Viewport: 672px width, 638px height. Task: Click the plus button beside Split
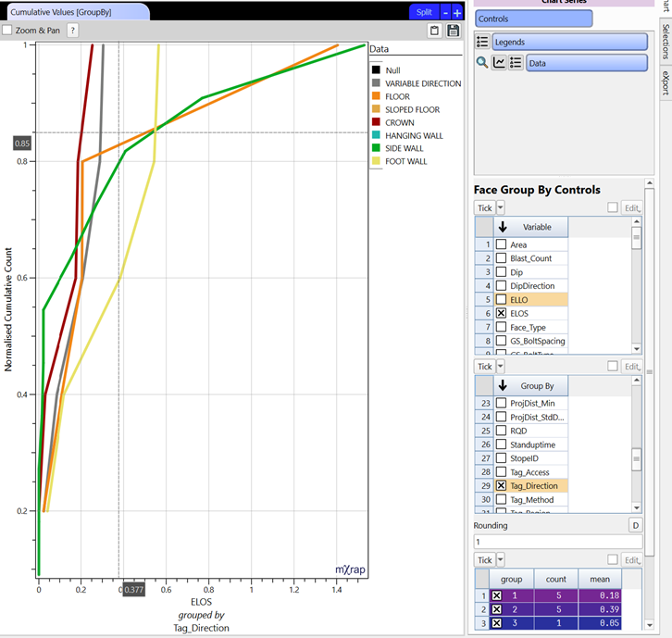pyautogui.click(x=457, y=12)
